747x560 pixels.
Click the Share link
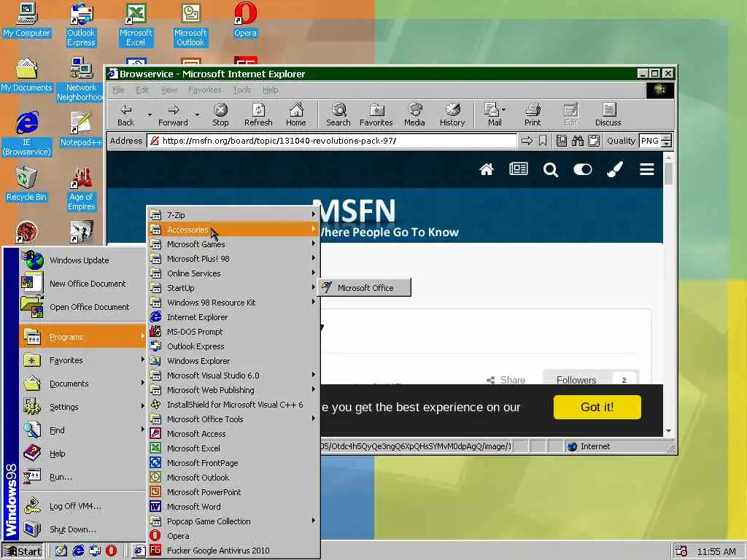506,380
